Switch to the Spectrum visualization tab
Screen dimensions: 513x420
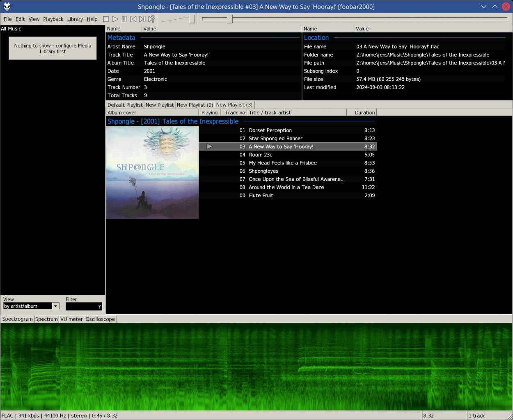tap(46, 319)
